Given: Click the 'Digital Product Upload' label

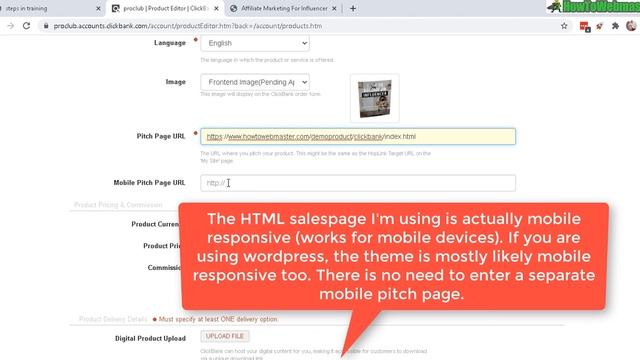Looking at the screenshot, I should 150,338.
